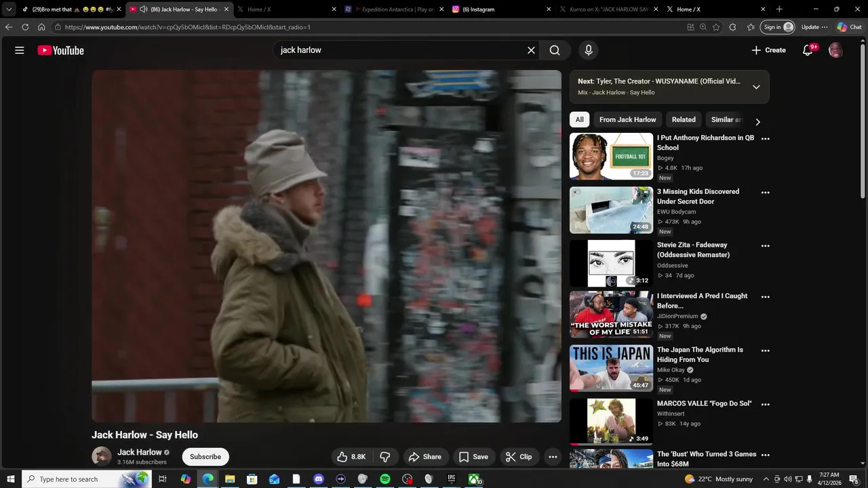
Task: Open the Jack Harlow channel name link
Action: (140, 452)
